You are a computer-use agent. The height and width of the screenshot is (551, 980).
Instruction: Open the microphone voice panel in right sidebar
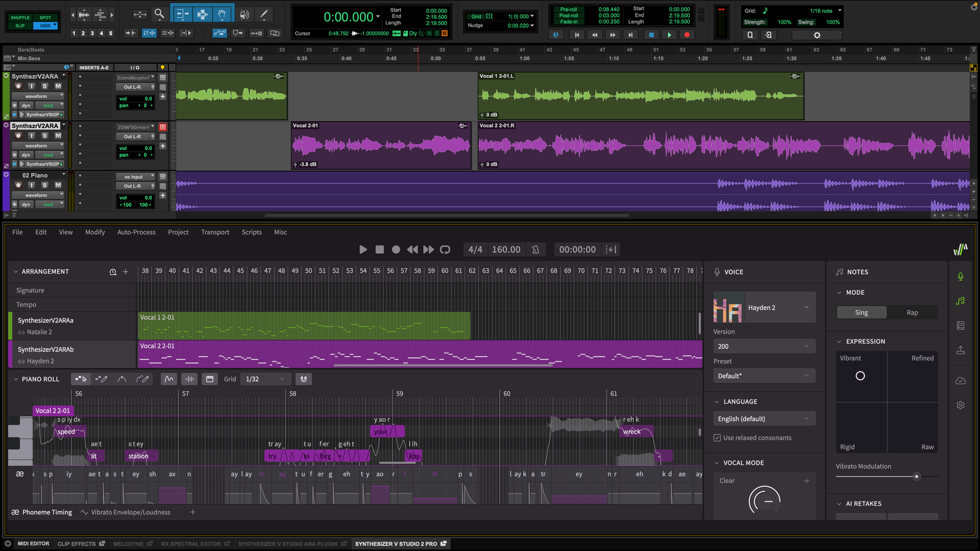coord(960,277)
